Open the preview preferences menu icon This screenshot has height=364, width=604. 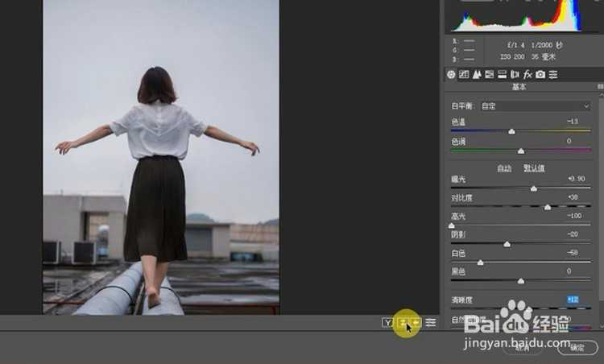point(431,323)
